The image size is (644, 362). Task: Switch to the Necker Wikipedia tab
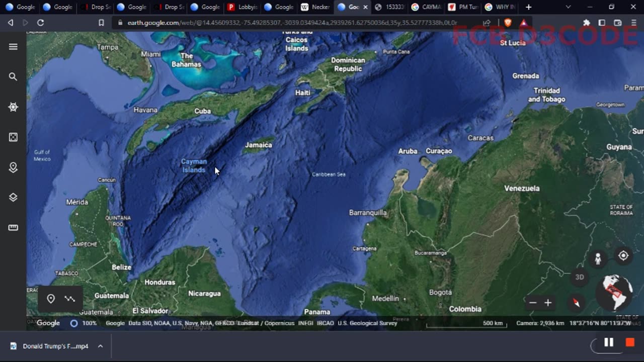click(x=315, y=7)
